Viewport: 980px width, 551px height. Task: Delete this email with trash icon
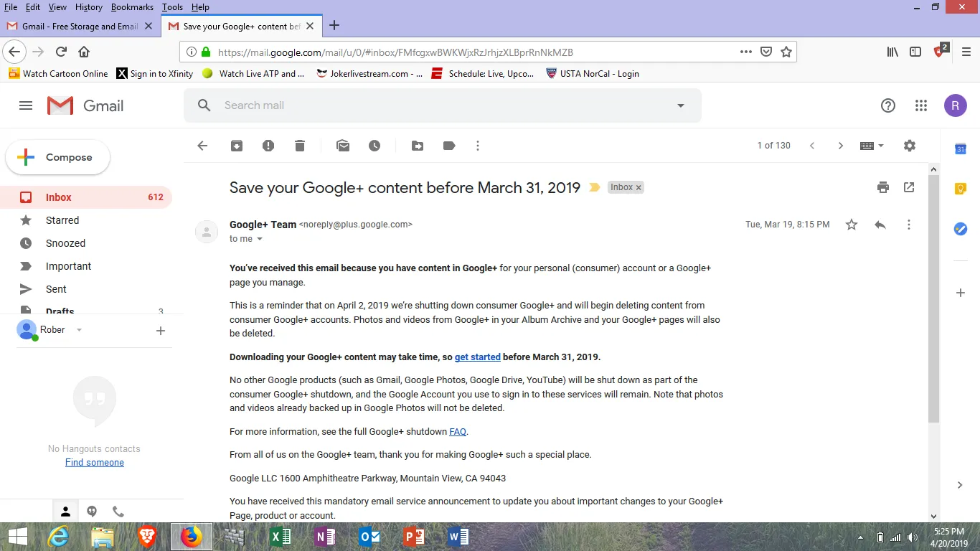tap(300, 146)
